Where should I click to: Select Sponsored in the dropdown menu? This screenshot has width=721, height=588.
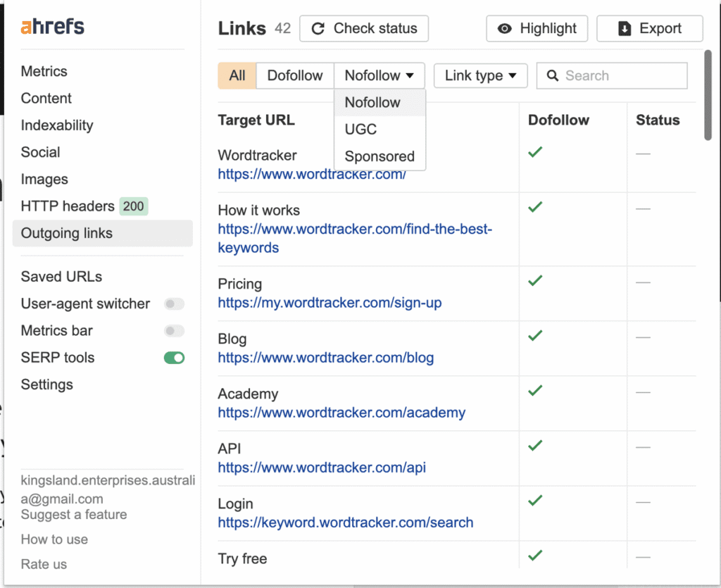(380, 156)
